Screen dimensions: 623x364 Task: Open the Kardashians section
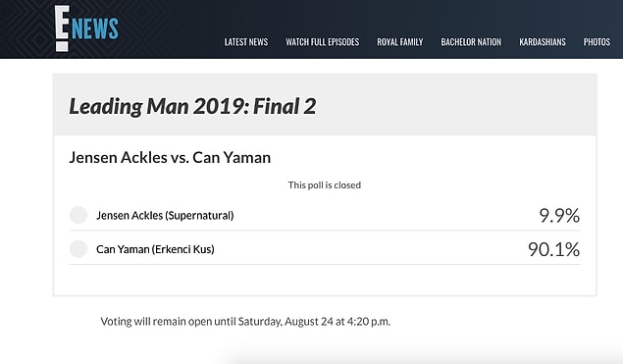click(543, 42)
